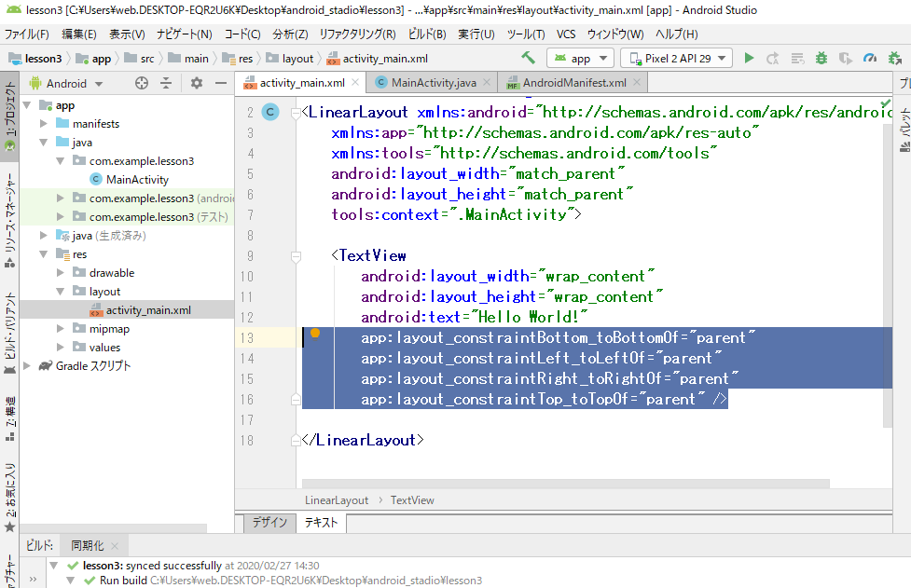The height and width of the screenshot is (588, 911).
Task: Open the リソース・マネージャー side tool window
Action: (10, 220)
